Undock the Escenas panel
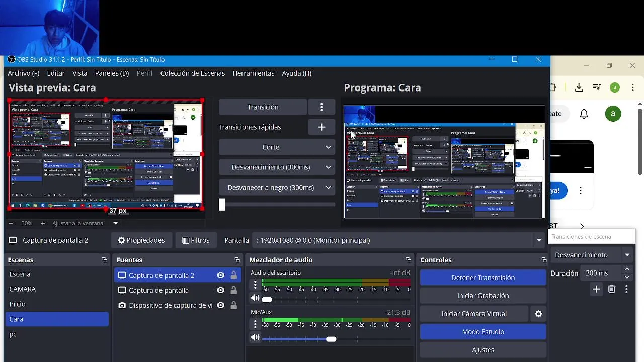Viewport: 644px width, 362px height. coord(104,260)
